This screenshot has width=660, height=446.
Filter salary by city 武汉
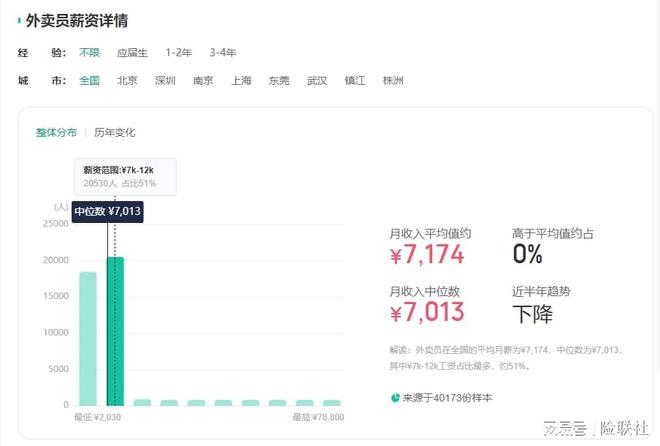click(317, 80)
